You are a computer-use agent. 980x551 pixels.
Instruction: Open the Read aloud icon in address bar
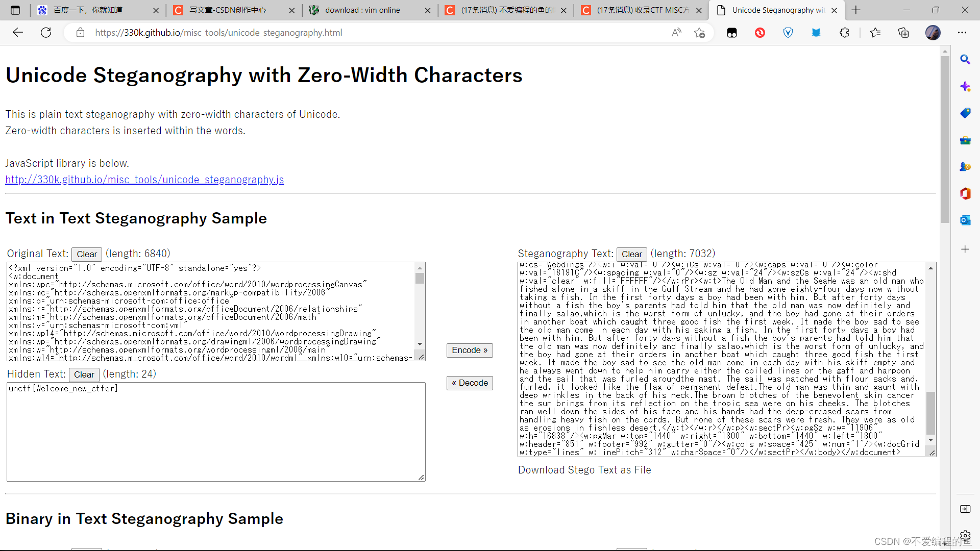click(676, 33)
